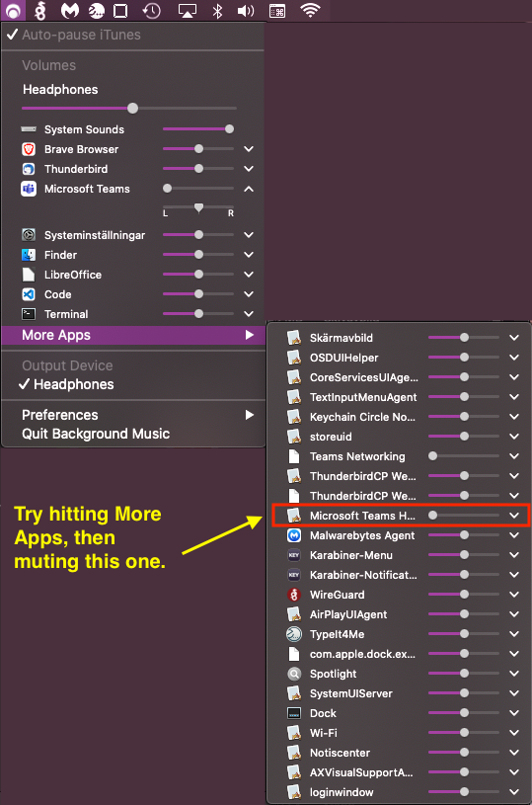Click the Microsoft Teams app icon
532x805 pixels.
pos(29,189)
